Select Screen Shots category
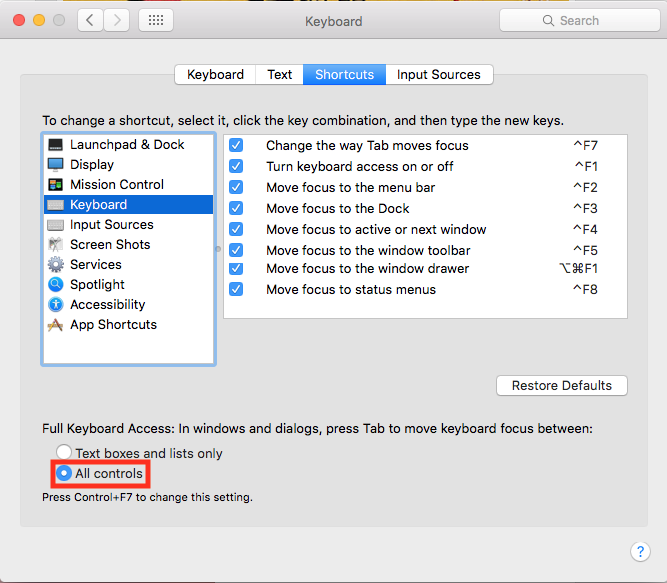Image resolution: width=667 pixels, height=583 pixels. pos(128,245)
